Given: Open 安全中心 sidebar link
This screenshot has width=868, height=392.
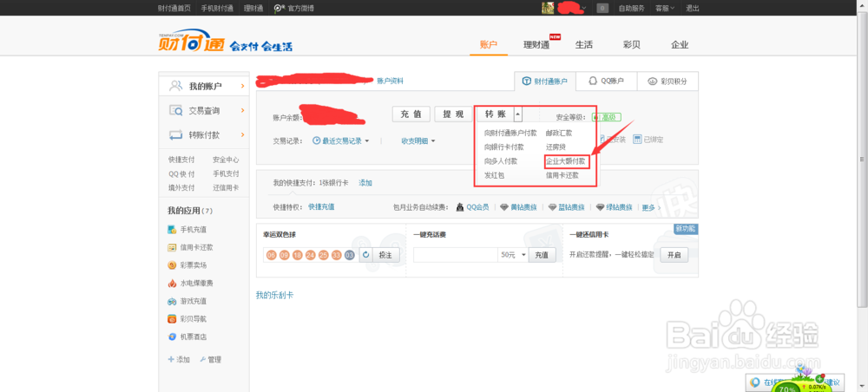Looking at the screenshot, I should pos(226,160).
